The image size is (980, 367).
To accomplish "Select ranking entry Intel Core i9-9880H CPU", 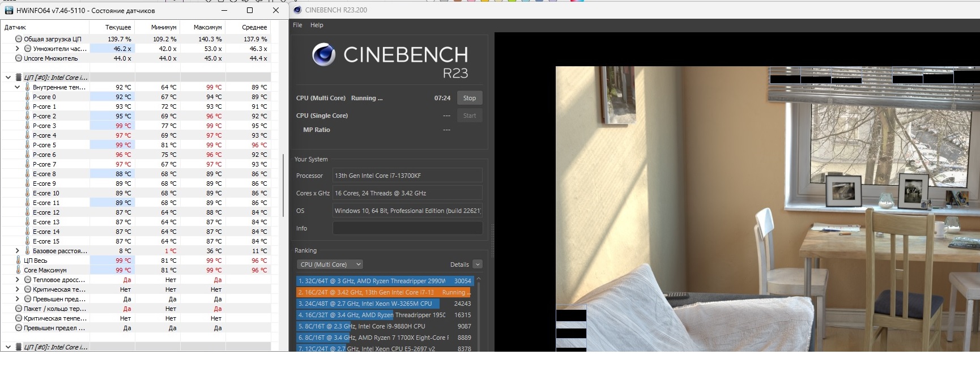I will click(385, 326).
